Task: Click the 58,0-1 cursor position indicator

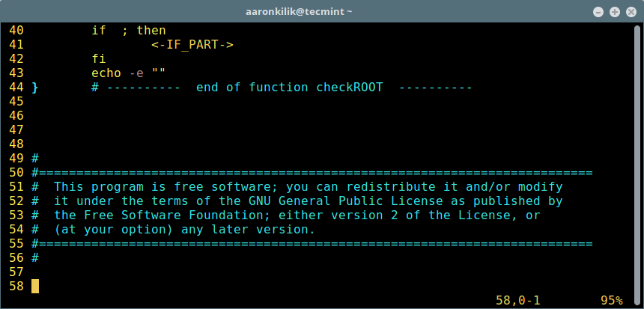Action: (517, 300)
